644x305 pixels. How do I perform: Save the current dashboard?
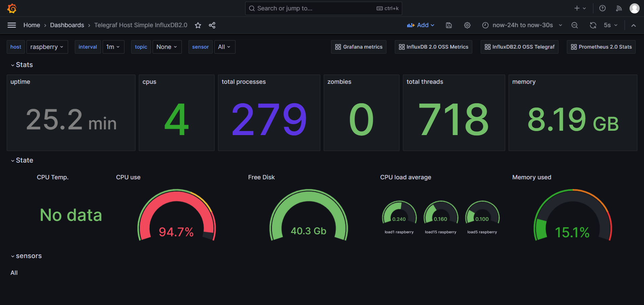(x=449, y=25)
